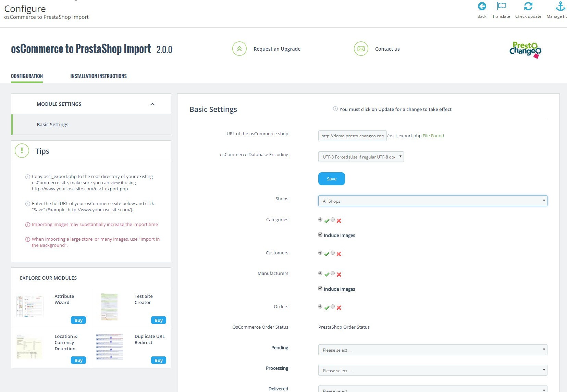Open the Processing order status dropdown
This screenshot has width=567, height=392.
(433, 370)
